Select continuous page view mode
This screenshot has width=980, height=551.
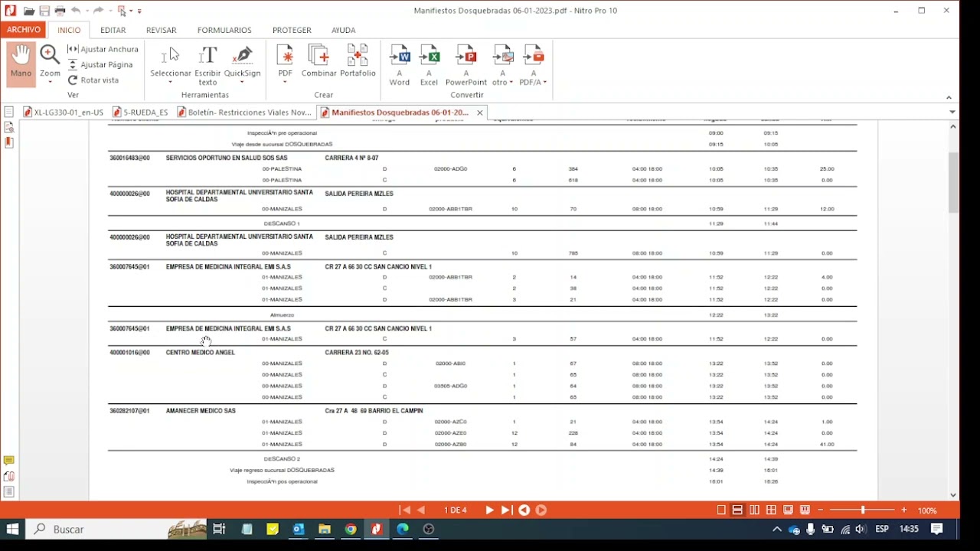737,510
